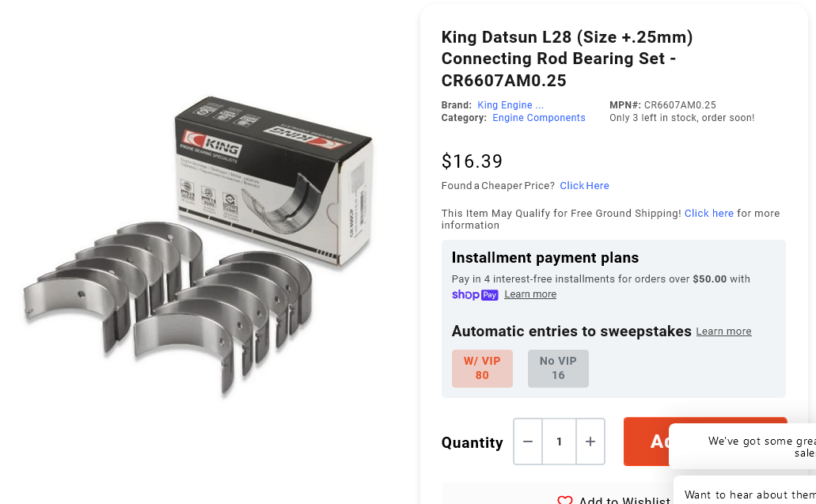Select the W/ VIP 80 option
The height and width of the screenshot is (504, 816).
482,368
